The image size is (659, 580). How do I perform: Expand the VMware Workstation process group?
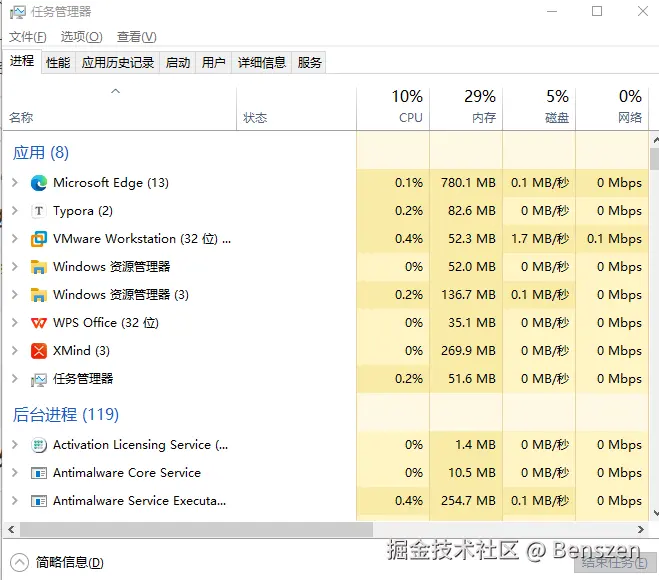15,238
